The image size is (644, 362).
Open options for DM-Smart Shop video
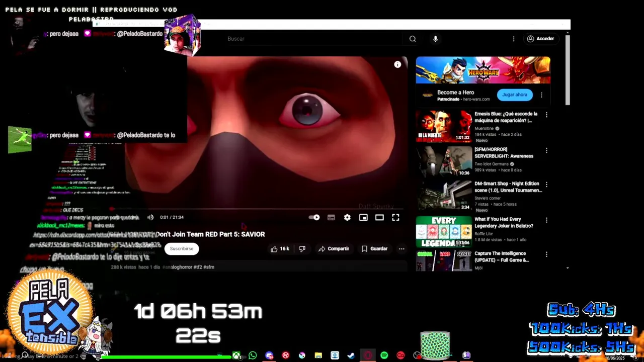546,185
